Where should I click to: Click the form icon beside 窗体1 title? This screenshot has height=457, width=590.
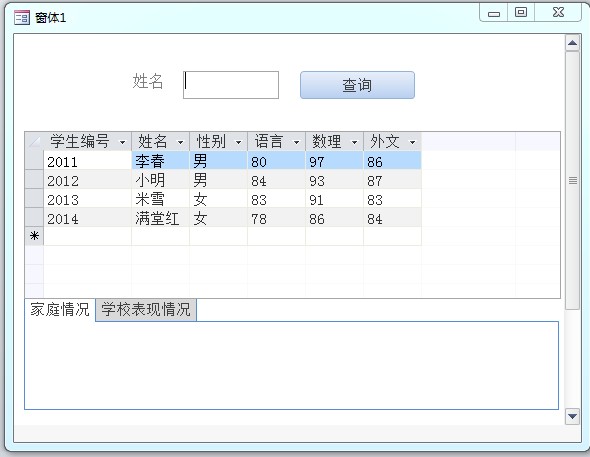tap(21, 17)
